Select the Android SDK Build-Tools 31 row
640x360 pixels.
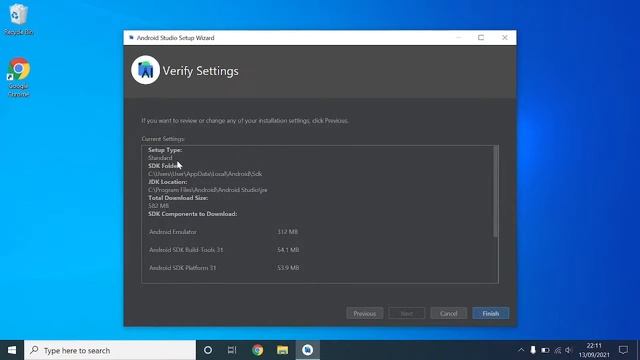(x=224, y=250)
